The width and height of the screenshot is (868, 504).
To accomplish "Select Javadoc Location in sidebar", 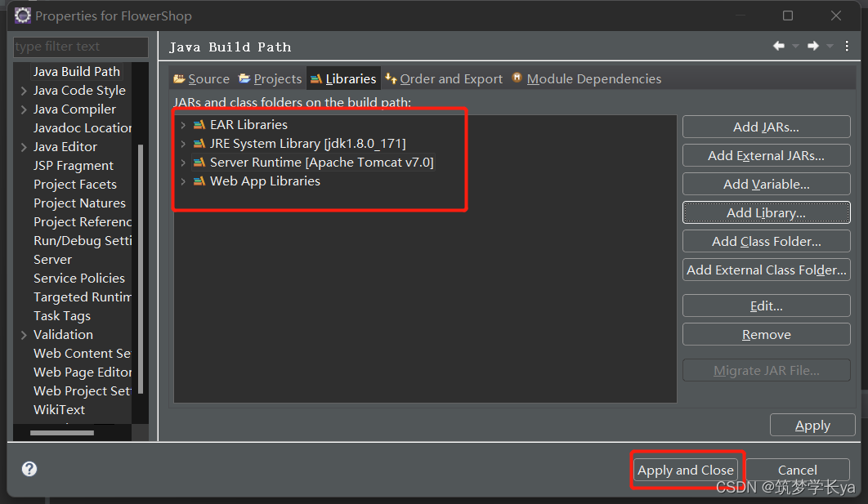I will 82,128.
